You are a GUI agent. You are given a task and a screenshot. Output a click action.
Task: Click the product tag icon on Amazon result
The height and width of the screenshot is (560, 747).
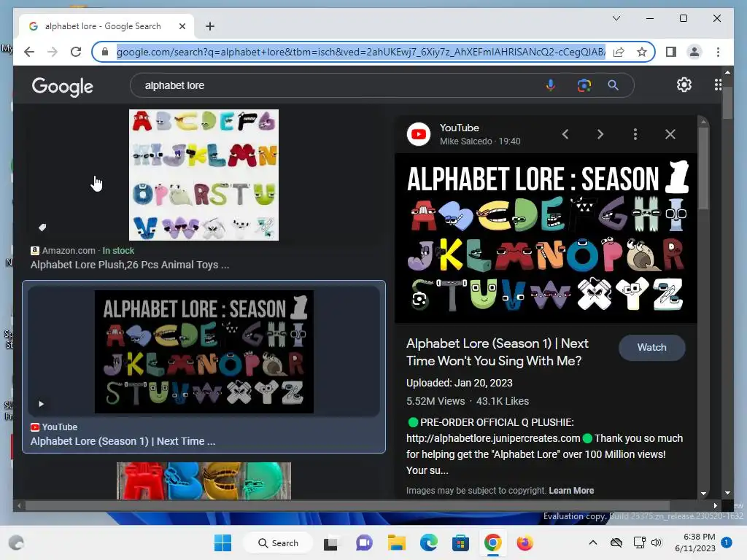[42, 227]
